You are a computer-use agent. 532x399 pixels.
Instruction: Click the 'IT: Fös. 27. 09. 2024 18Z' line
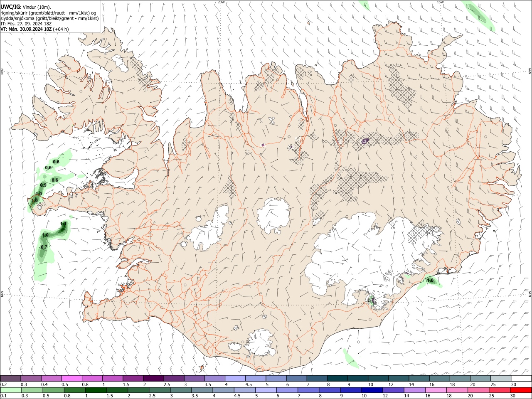[26, 24]
